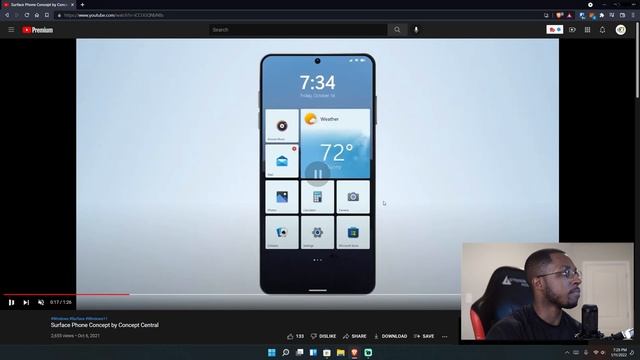This screenshot has width=640, height=360.
Task: Click the DOWNLOAD button
Action: [x=390, y=336]
